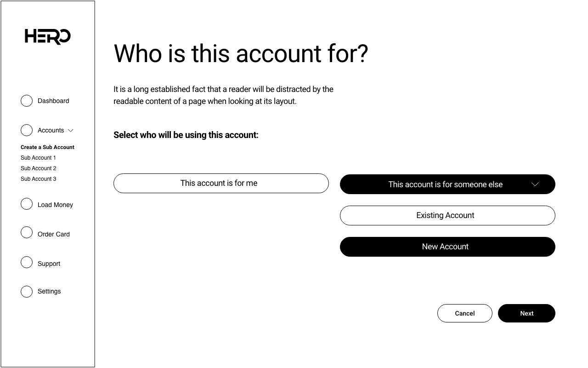Click chevron on 'This account is for someone else'
588x368 pixels.
coord(535,184)
